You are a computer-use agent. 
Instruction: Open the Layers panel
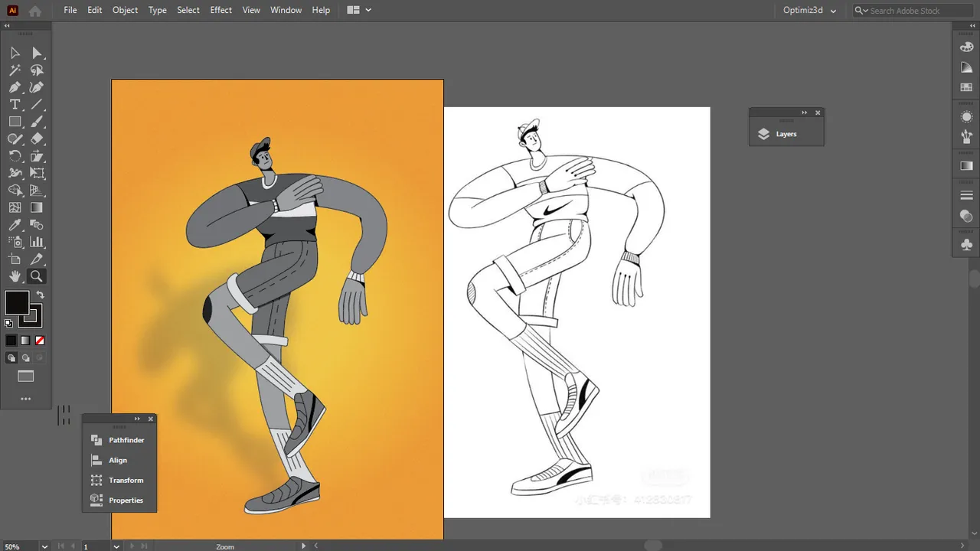[x=786, y=134]
